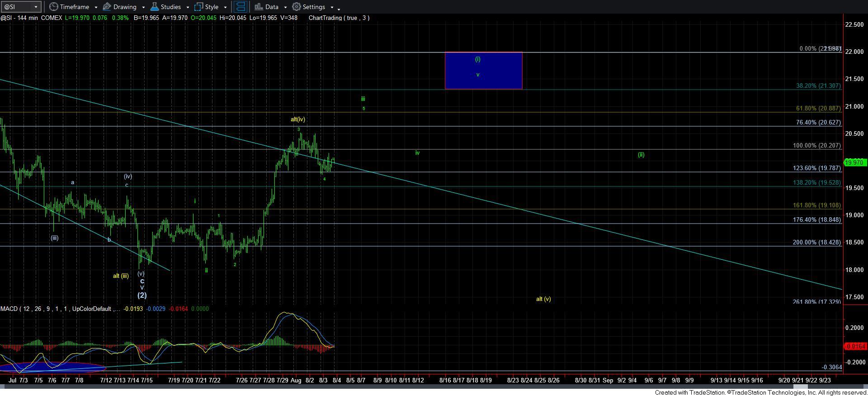Select the yellow alt(iv) wave label

click(x=297, y=119)
